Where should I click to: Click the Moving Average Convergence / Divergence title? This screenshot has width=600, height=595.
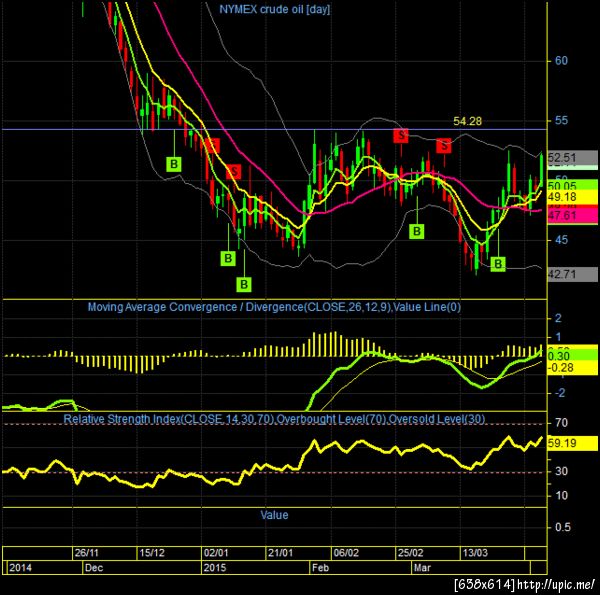point(274,307)
